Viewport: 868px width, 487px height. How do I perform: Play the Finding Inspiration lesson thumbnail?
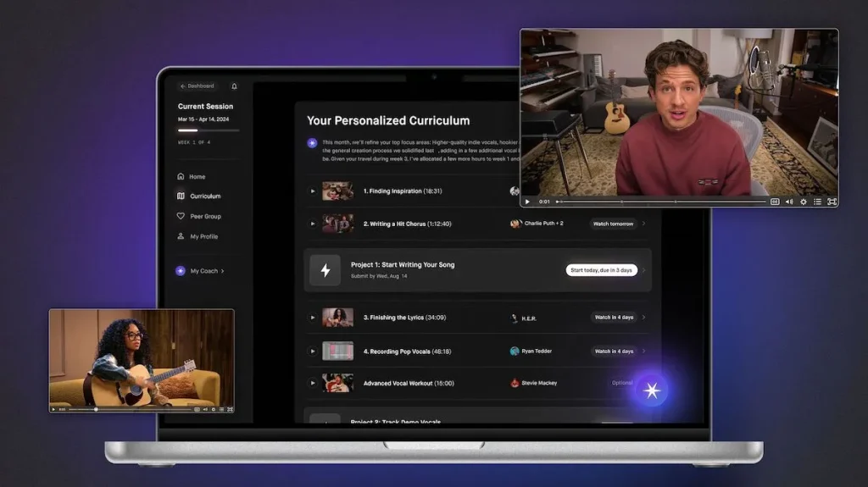coord(337,191)
